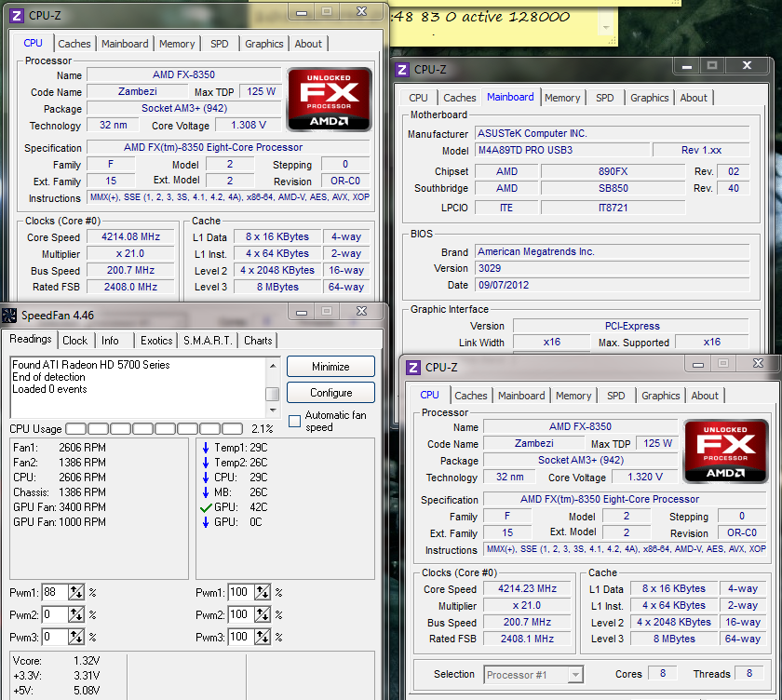Click the green checkmark beside GPU 42C
The image size is (782, 700).
click(x=206, y=508)
